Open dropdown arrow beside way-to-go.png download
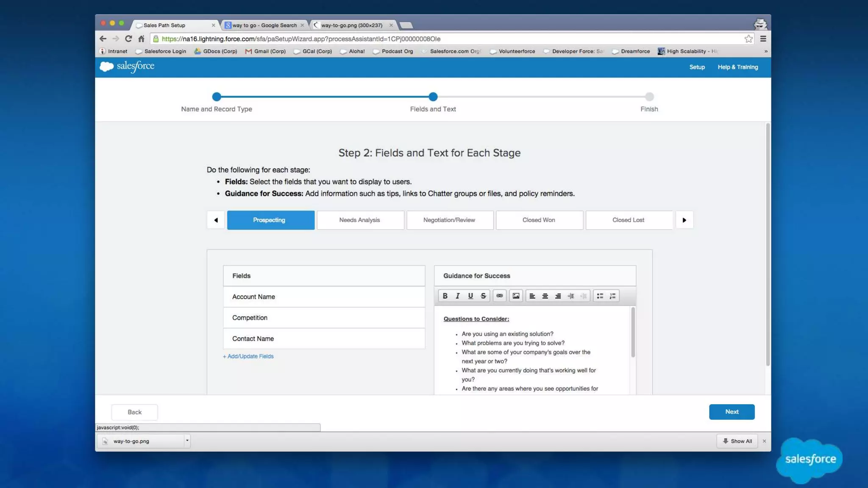868x488 pixels. tap(187, 441)
